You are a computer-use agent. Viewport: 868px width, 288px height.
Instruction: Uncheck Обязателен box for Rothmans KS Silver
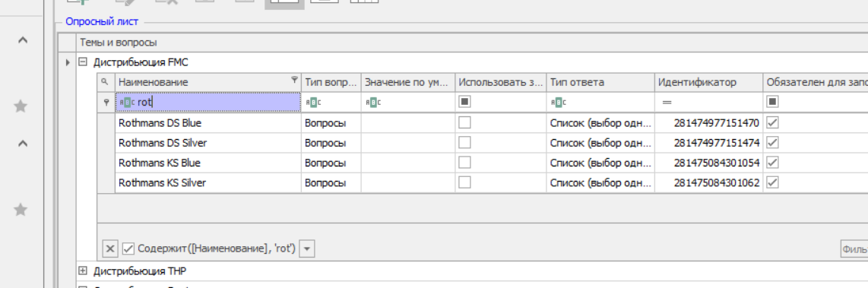(x=772, y=182)
